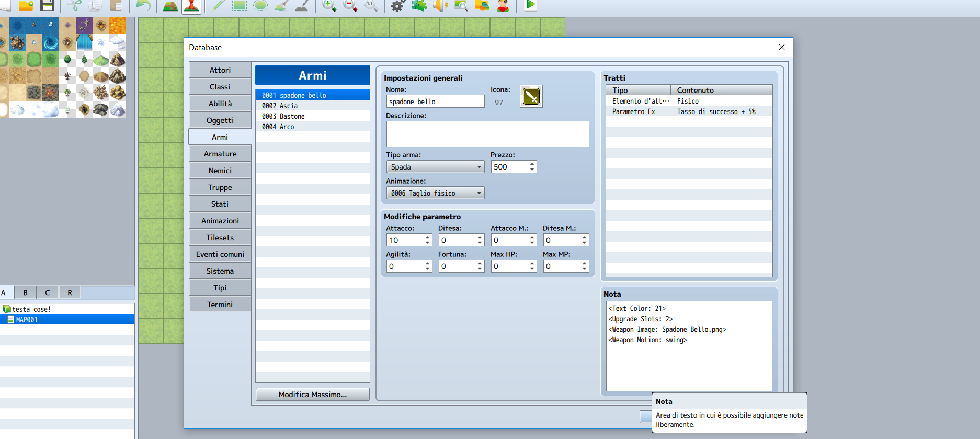Increase the Prezzo value with stepper
Image resolution: width=980 pixels, height=439 pixels.
pos(532,164)
